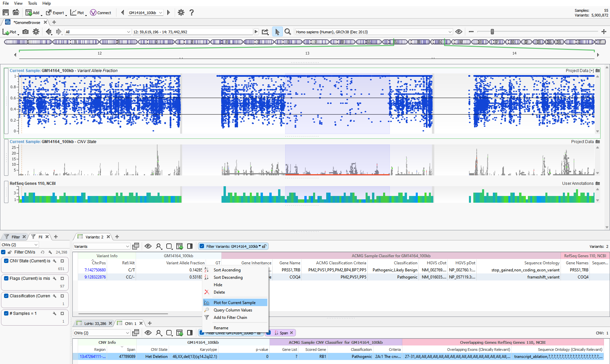The image size is (610, 364).
Task: Click the browser vertical scrollbar down arrow
Action: [x=607, y=227]
